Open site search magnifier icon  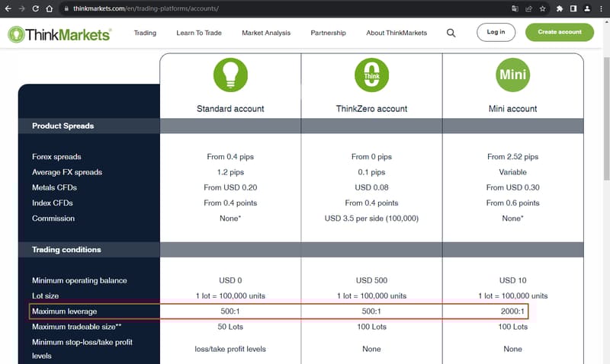(451, 33)
